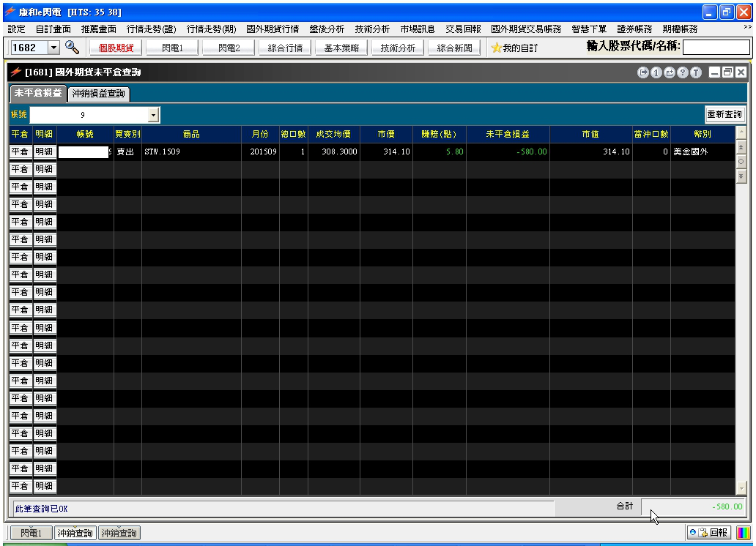
Task: Click the 201509 month cell
Action: tap(260, 152)
